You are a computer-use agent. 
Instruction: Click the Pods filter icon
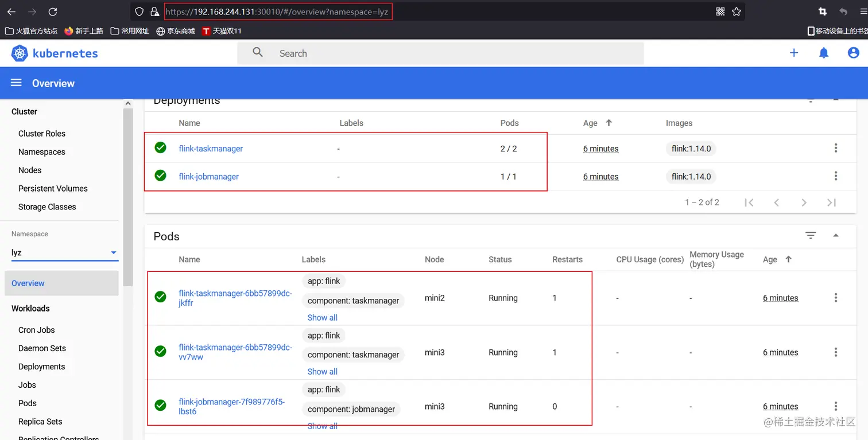tap(811, 235)
